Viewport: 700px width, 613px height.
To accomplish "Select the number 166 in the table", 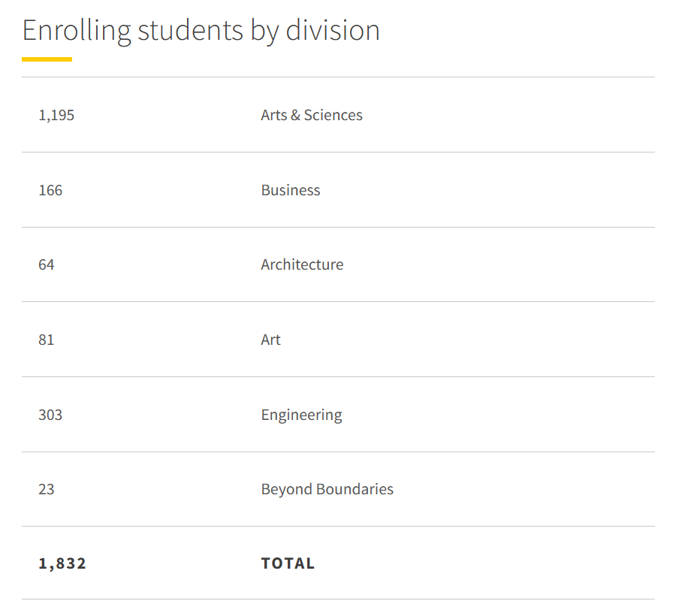I will [x=50, y=190].
